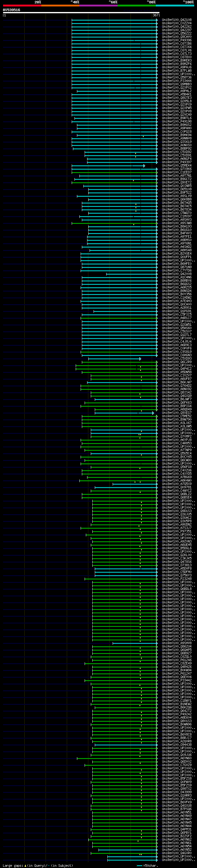Select the UniRef100_C6TLV6 label
Viewport: 197px width, 868px height.
[177, 50]
